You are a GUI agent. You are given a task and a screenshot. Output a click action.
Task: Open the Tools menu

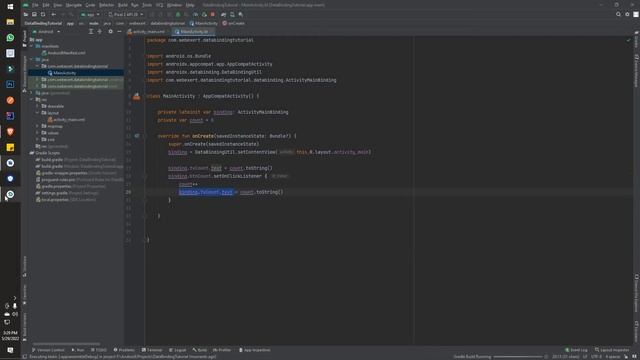tap(147, 5)
